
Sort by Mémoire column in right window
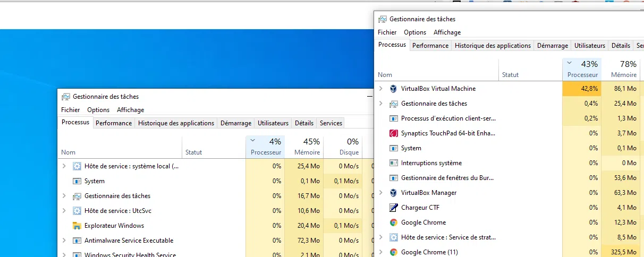coord(622,70)
